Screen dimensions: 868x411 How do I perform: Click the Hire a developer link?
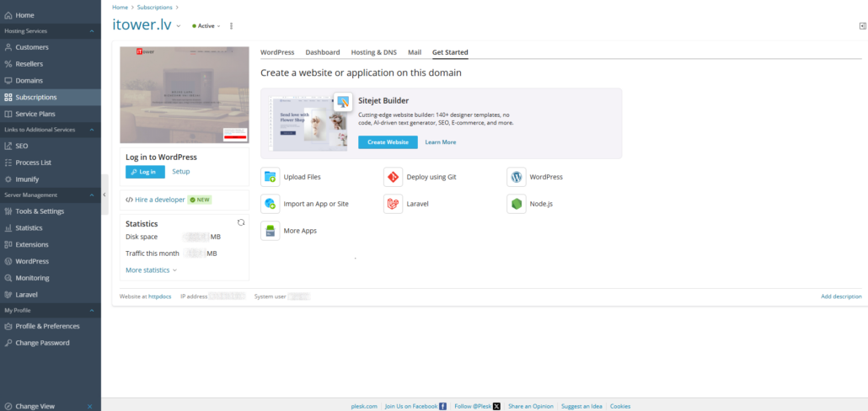[159, 200]
